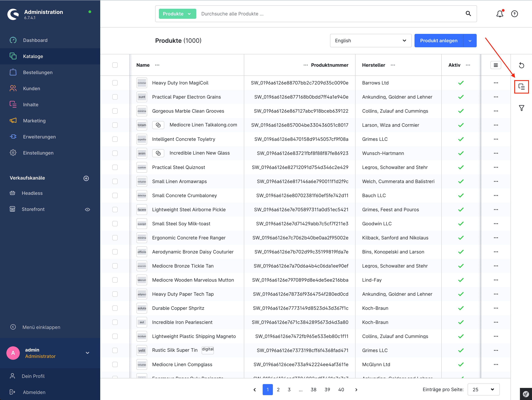Click the search magnifier icon
Viewport: 532px width, 400px height.
[x=468, y=14]
